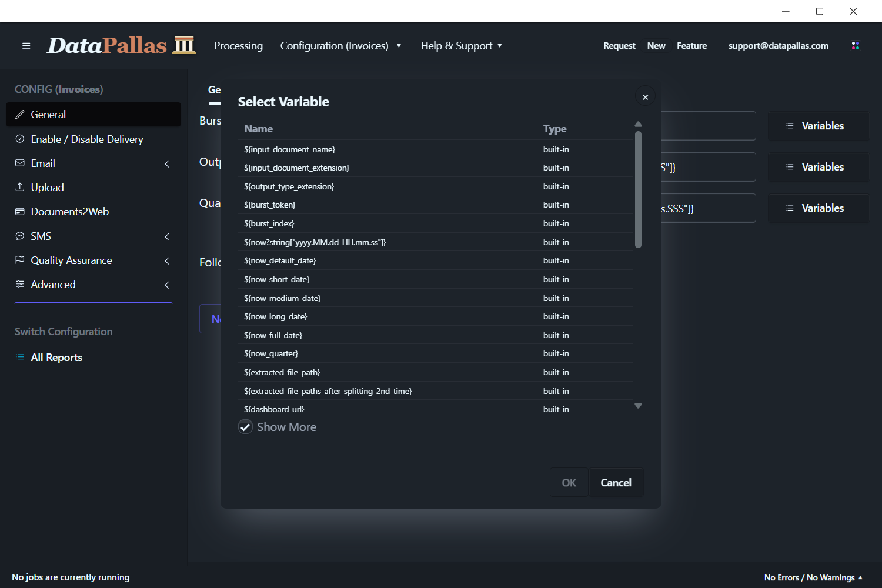Select ${output_type_extension} variable row
Image resolution: width=882 pixels, height=588 pixels.
pyautogui.click(x=435, y=186)
